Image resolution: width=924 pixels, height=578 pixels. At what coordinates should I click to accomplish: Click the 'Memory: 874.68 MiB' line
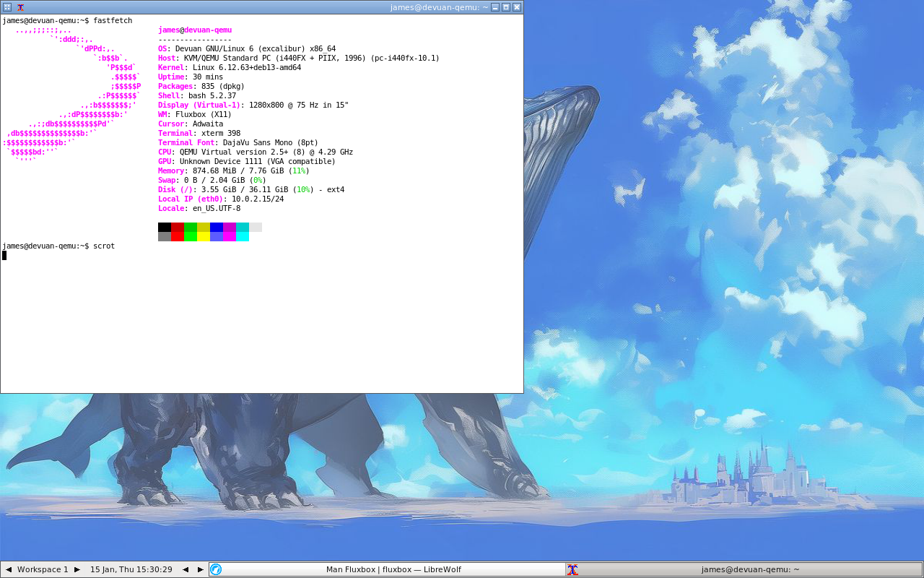click(234, 171)
